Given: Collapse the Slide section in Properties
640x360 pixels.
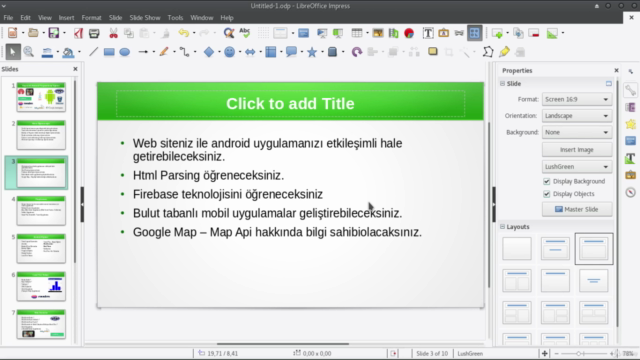Looking at the screenshot, I should click(x=502, y=83).
